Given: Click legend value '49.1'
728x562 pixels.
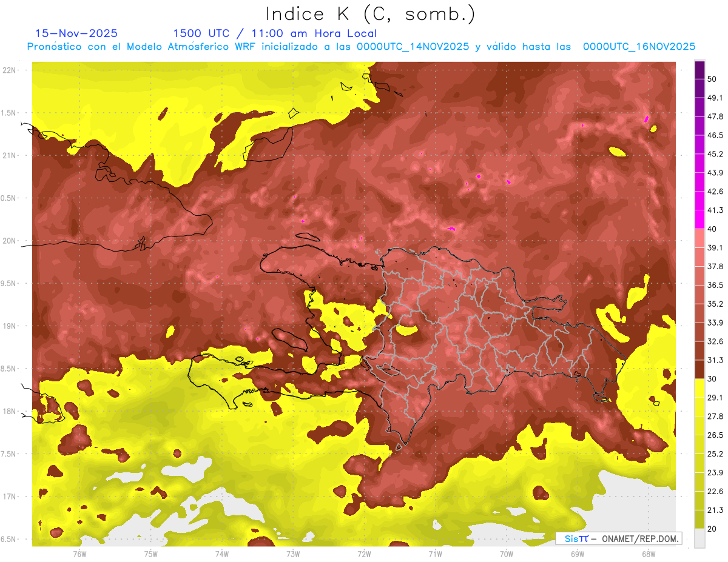Looking at the screenshot, I should tap(715, 98).
